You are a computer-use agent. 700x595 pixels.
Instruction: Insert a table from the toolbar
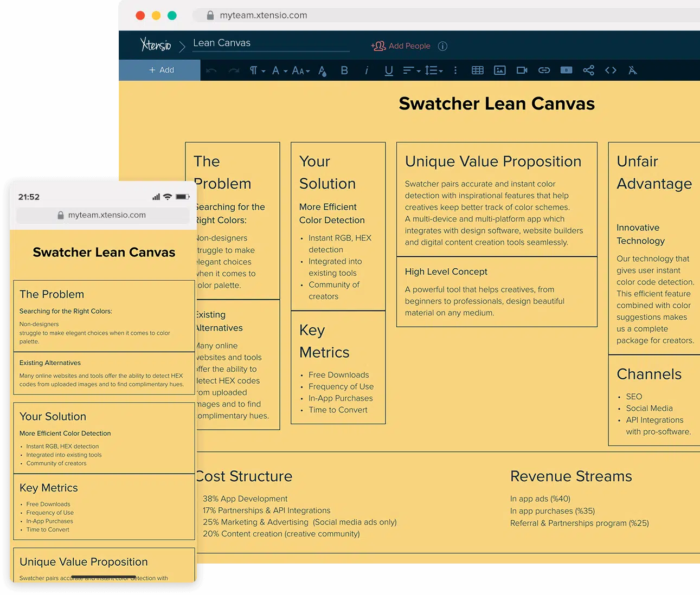click(478, 70)
